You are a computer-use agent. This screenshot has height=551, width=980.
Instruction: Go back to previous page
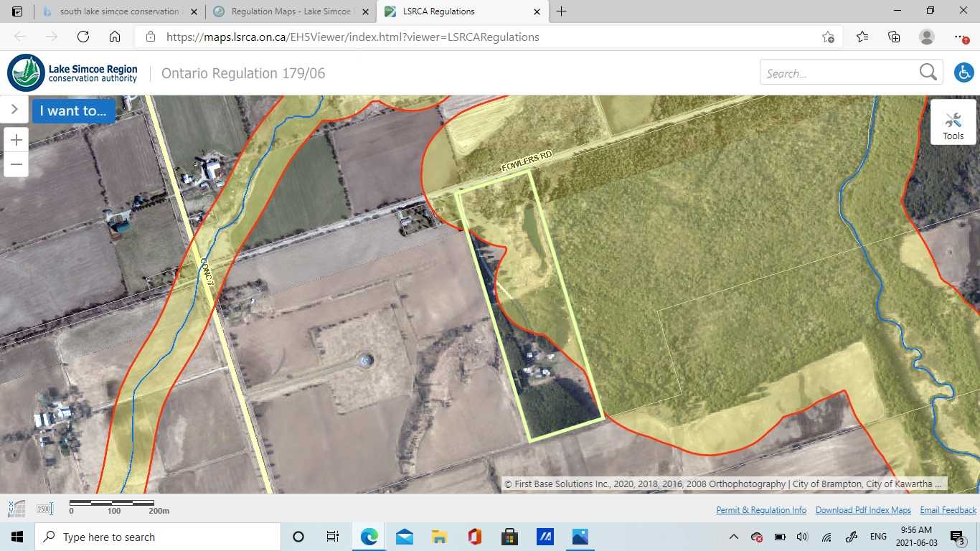pyautogui.click(x=20, y=37)
